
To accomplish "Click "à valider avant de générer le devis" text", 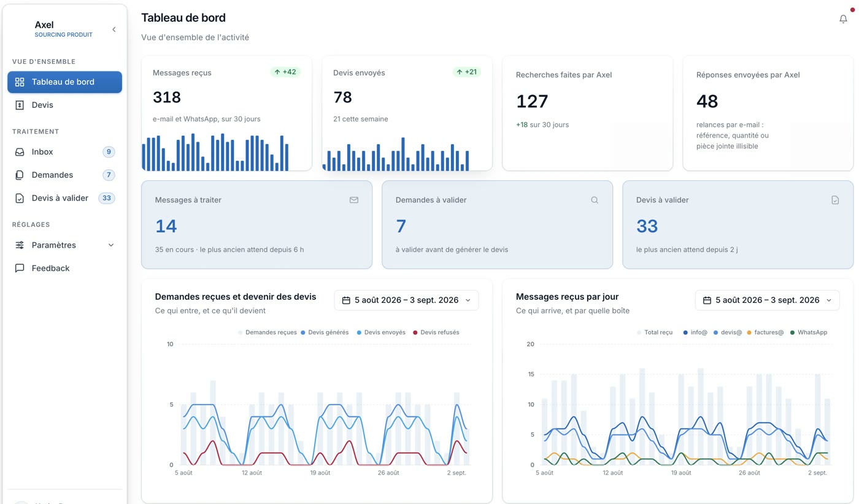I will tap(452, 250).
